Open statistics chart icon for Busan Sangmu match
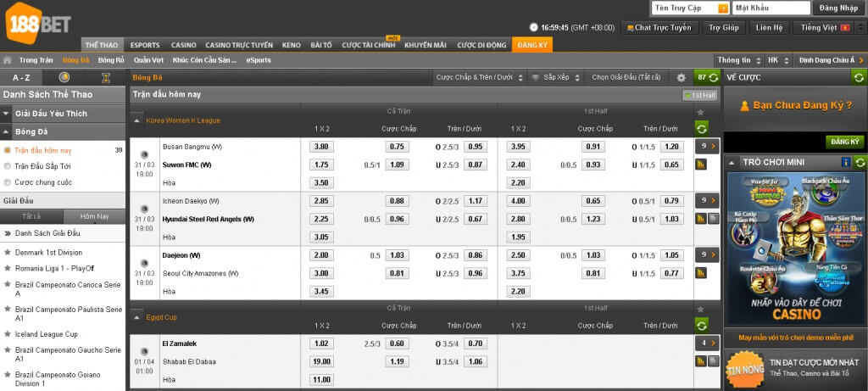The width and height of the screenshot is (868, 391). 701,165
